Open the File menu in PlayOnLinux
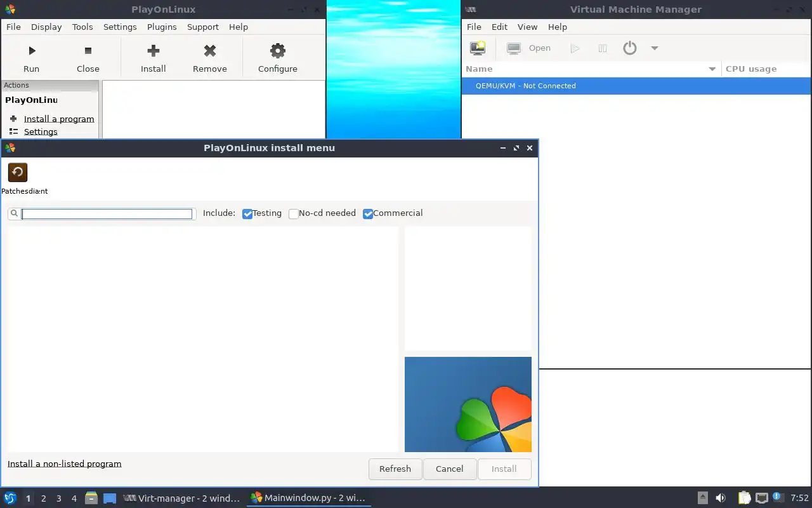 point(13,27)
